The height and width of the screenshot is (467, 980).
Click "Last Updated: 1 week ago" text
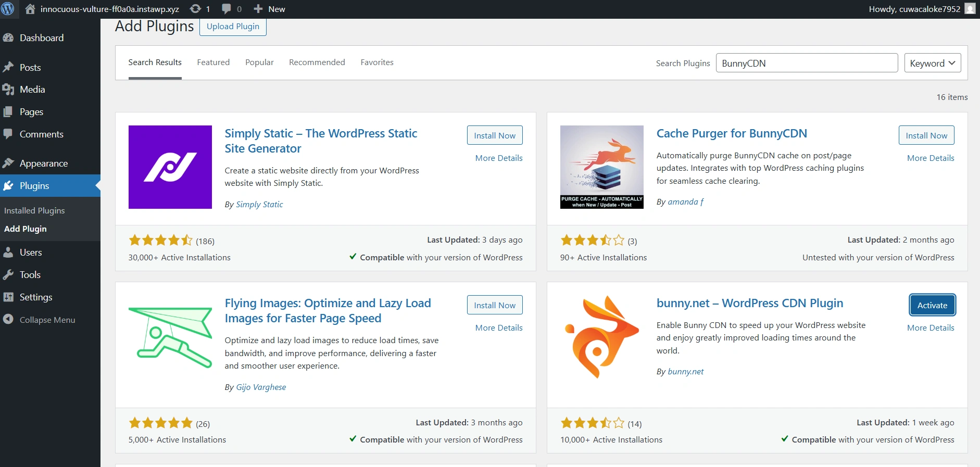coord(906,423)
